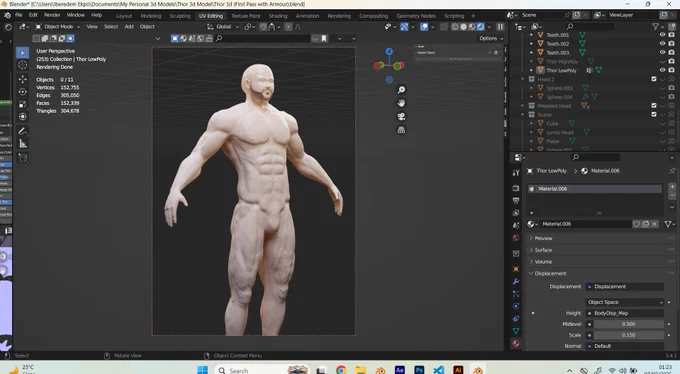This screenshot has height=374, width=680.
Task: Expand Thor LowPoly in outliner
Action: [532, 70]
